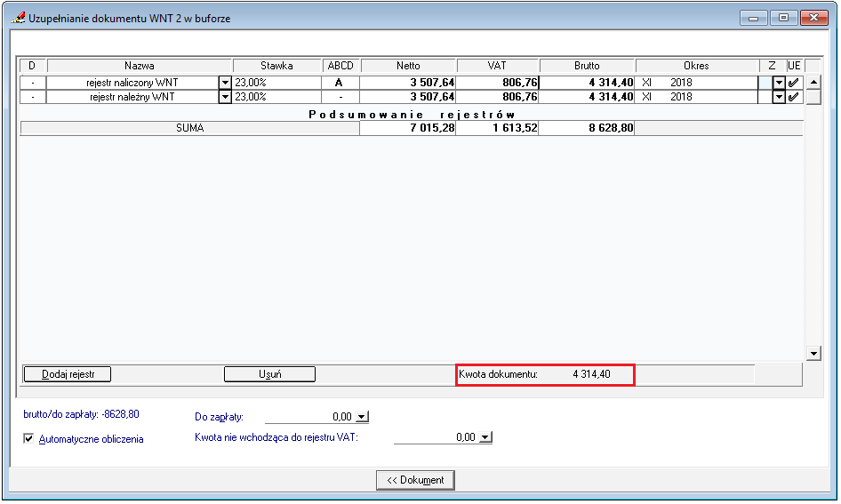Screen dimensions: 841x504
Task: Toggle UE checkmark in rejestr należny WNT row
Action: pos(794,97)
